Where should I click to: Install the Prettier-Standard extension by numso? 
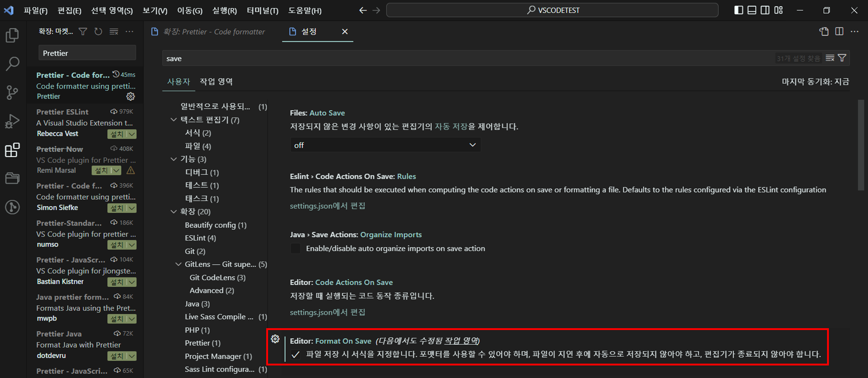(x=117, y=245)
